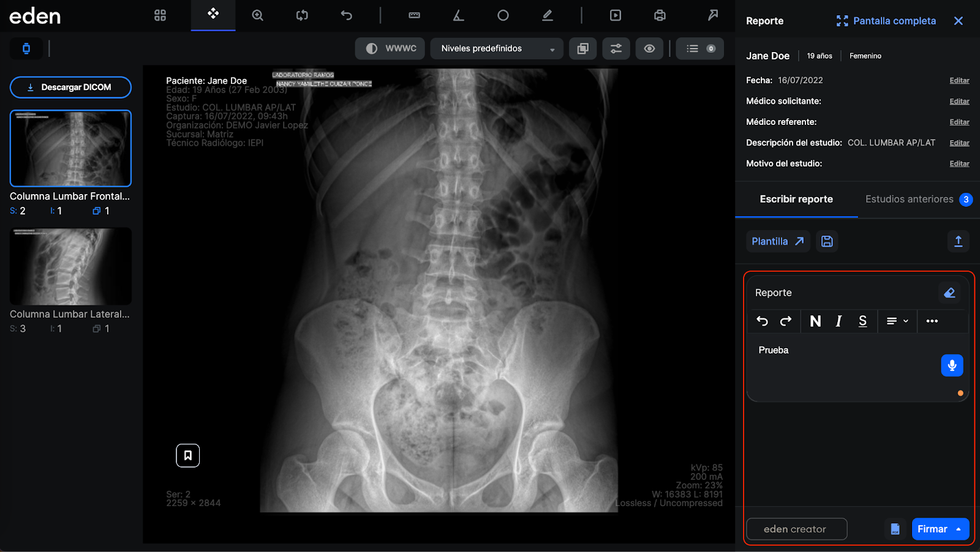Open text alignment dropdown
The width and height of the screenshot is (980, 552).
[897, 321]
